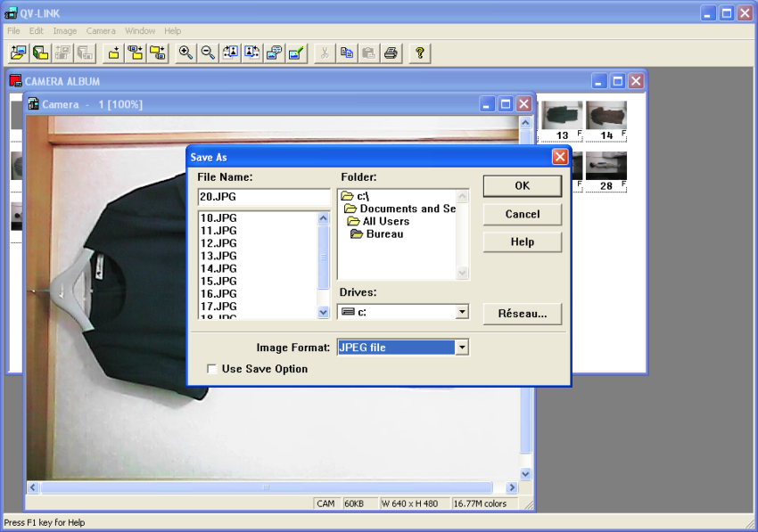The height and width of the screenshot is (532, 758).
Task: Click the file list scroll up arrow
Action: point(324,218)
